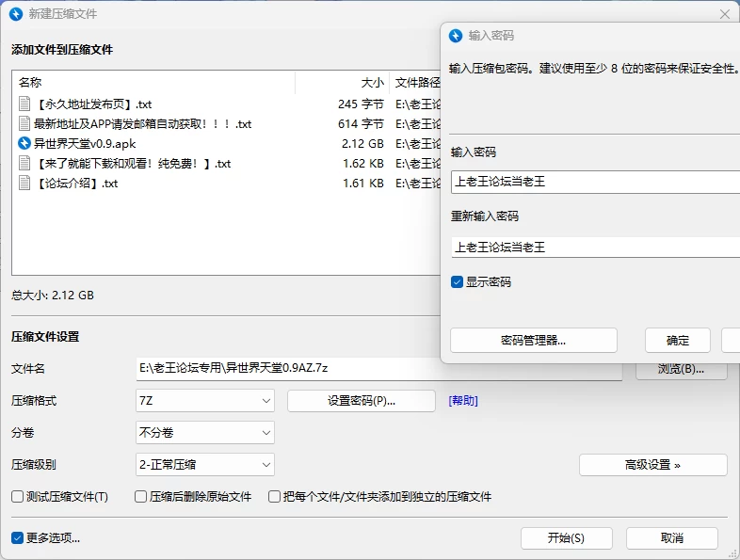The image size is (740, 560).
Task: Click the 1.62 KB size cell
Action: click(362, 163)
